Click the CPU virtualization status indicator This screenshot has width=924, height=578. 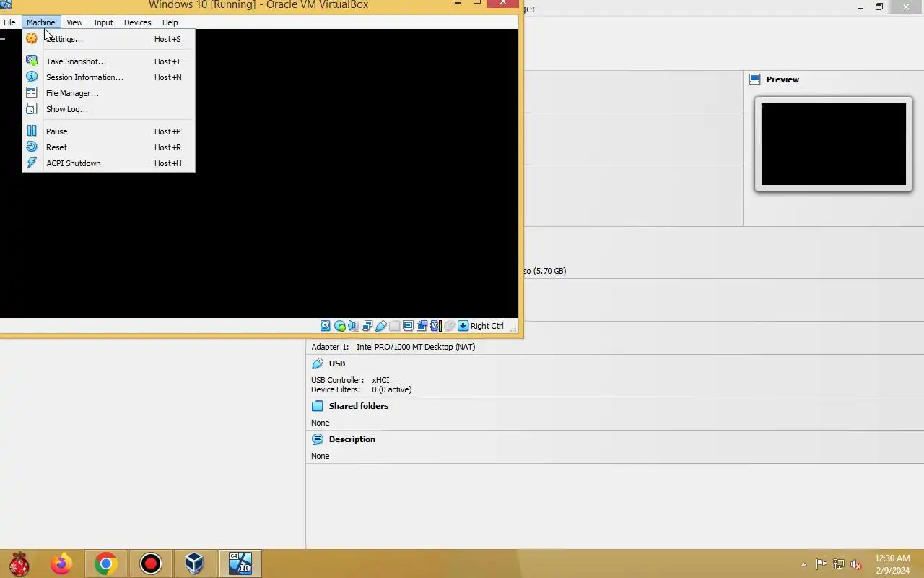pyautogui.click(x=435, y=326)
